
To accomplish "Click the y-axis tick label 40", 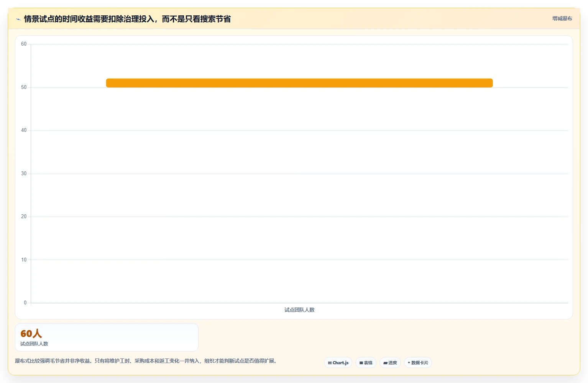I will (24, 130).
